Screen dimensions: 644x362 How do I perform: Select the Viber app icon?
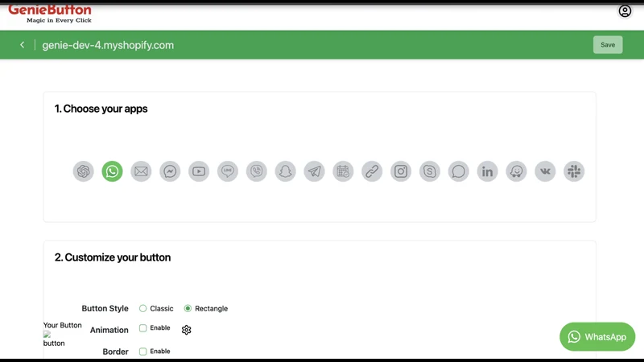point(256,171)
